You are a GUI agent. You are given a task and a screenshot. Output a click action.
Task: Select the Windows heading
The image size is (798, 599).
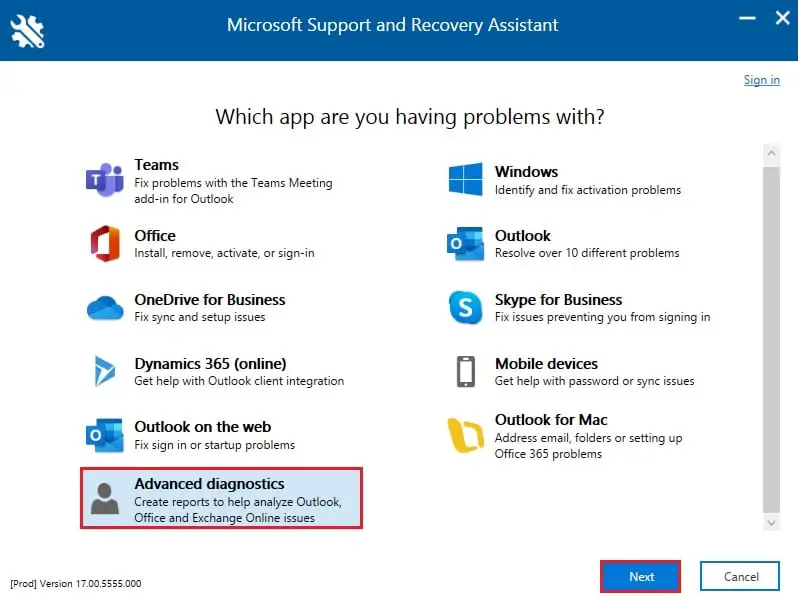click(x=526, y=172)
